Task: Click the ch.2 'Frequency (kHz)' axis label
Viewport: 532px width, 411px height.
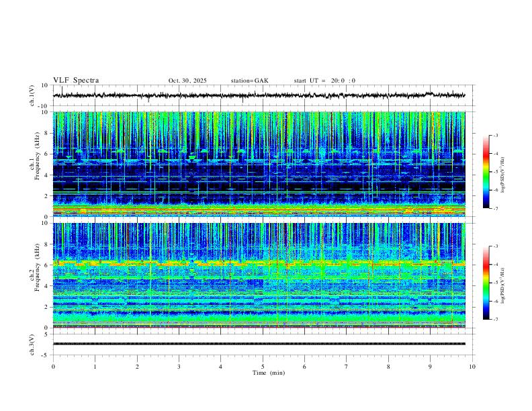Action: click(x=37, y=267)
